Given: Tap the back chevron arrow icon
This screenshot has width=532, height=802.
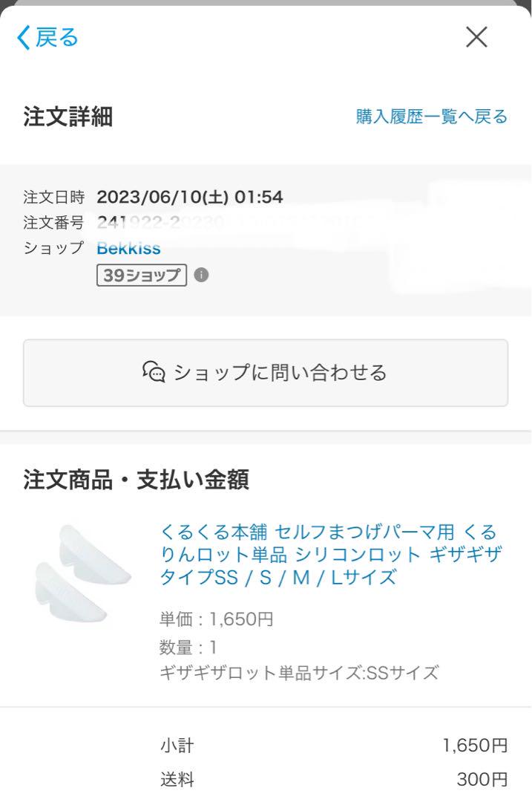Looking at the screenshot, I should coord(24,37).
